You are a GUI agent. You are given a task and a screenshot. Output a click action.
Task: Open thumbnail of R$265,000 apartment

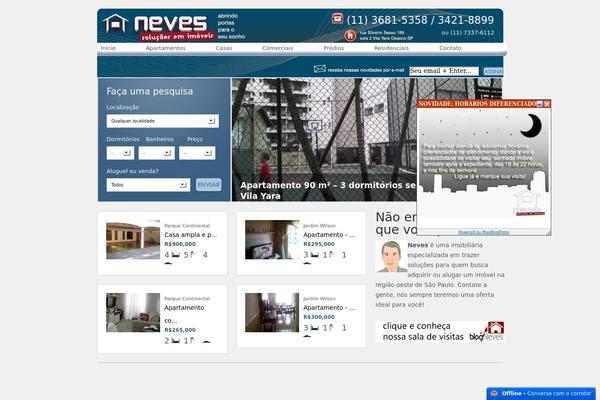133,312
